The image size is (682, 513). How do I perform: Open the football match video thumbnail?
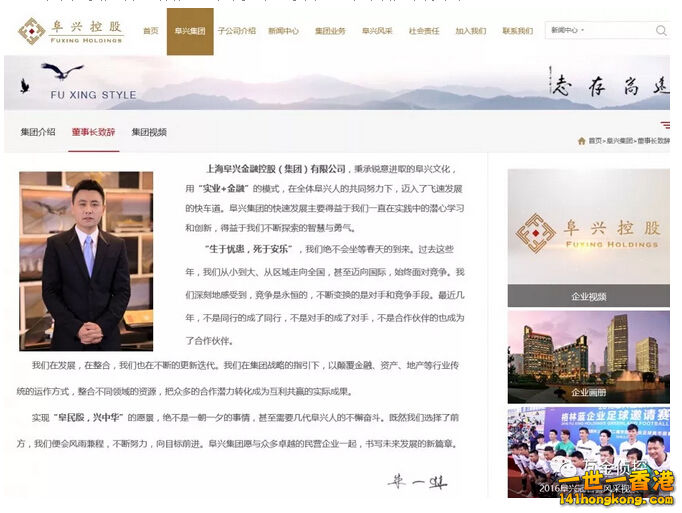coord(588,453)
